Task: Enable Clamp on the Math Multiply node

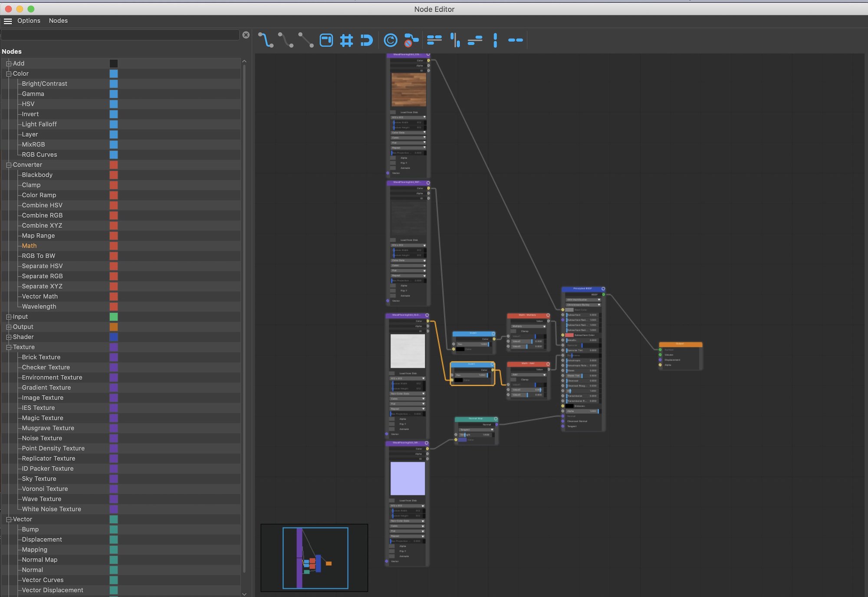Action: [513, 331]
